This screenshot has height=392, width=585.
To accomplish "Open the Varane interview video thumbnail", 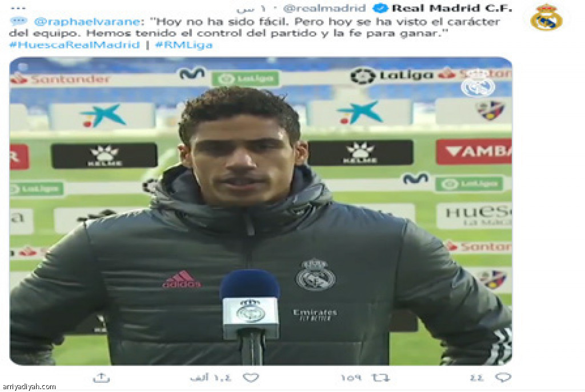I will click(261, 211).
